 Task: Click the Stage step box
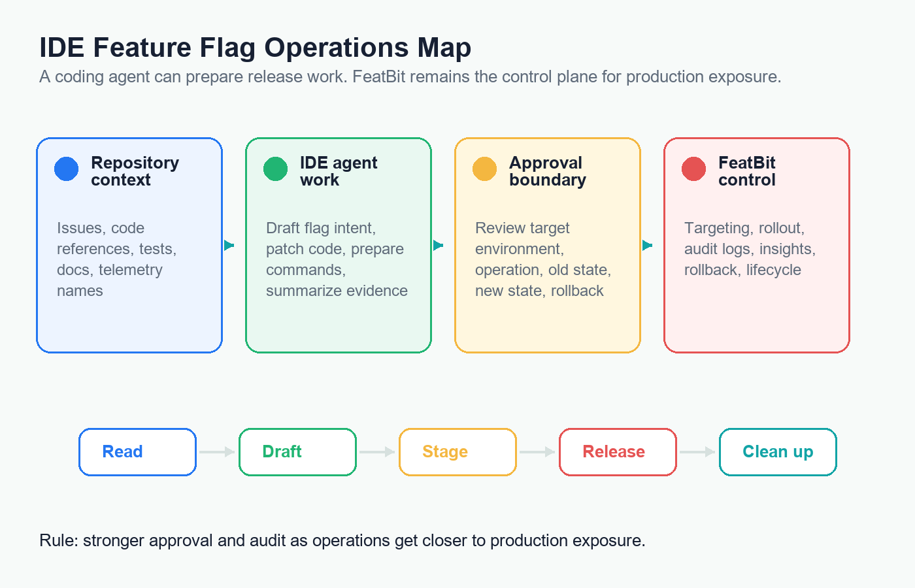pyautogui.click(x=457, y=452)
